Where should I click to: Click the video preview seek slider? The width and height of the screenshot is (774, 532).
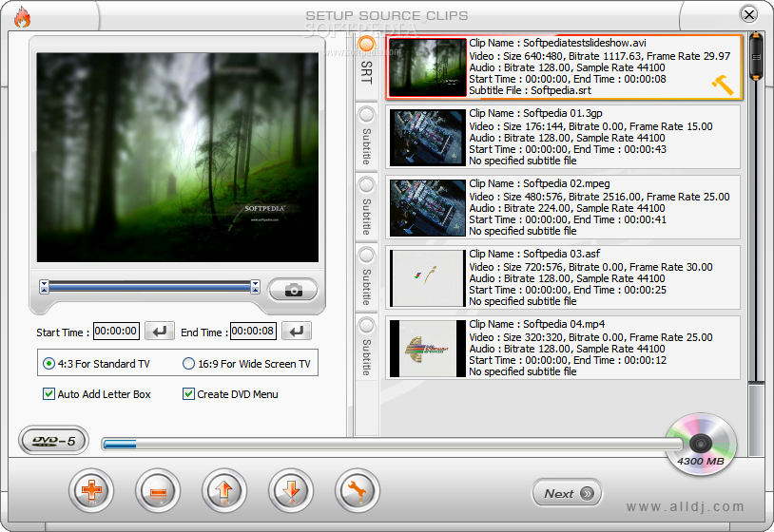pyautogui.click(x=149, y=286)
